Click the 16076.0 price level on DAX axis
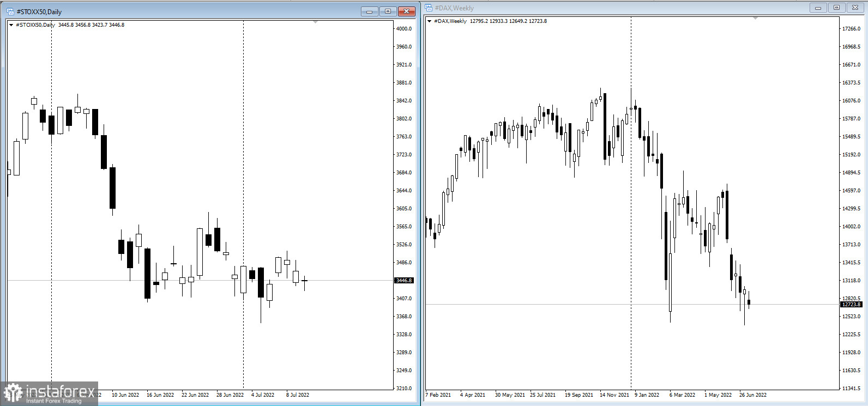This screenshot has height=406, width=868. pyautogui.click(x=851, y=101)
